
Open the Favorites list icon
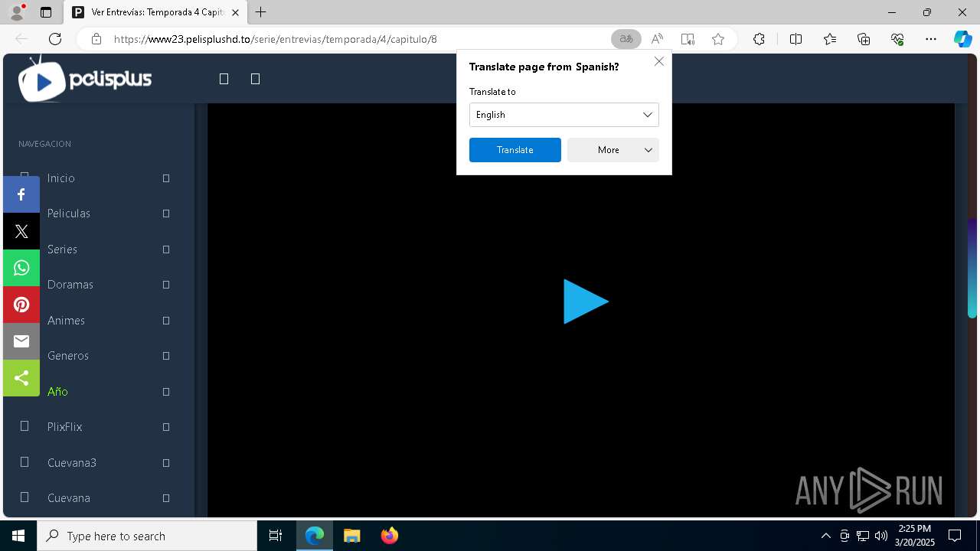830,39
